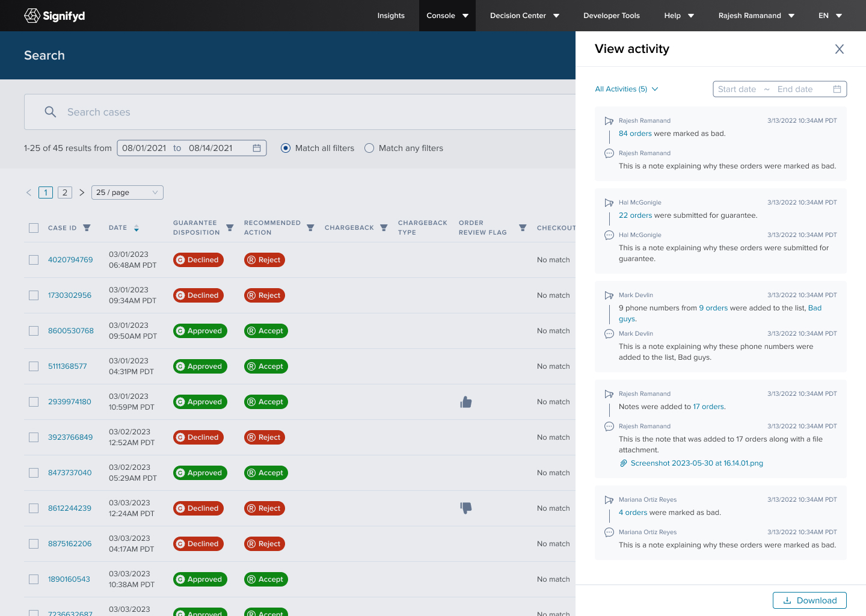Click Declined badge on case 4020794769

click(x=198, y=260)
